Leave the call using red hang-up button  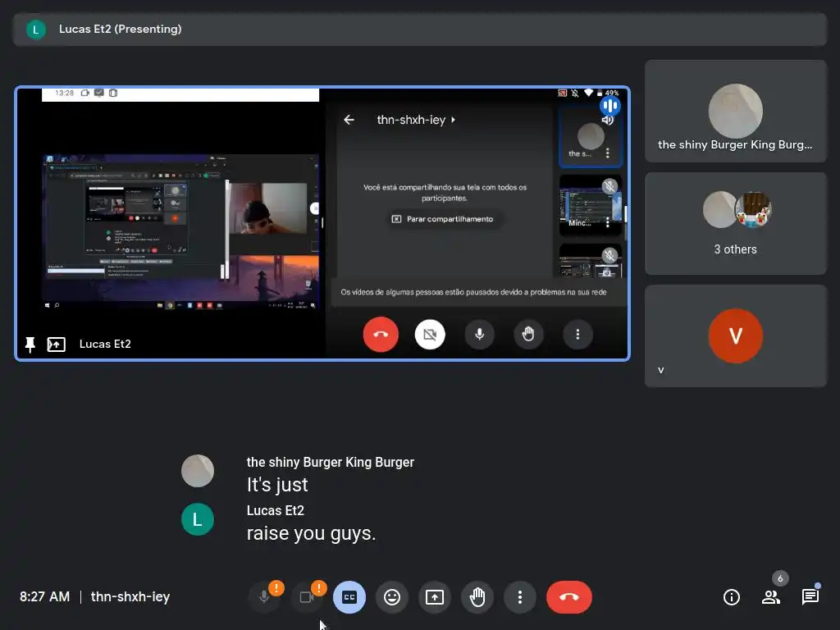569,597
